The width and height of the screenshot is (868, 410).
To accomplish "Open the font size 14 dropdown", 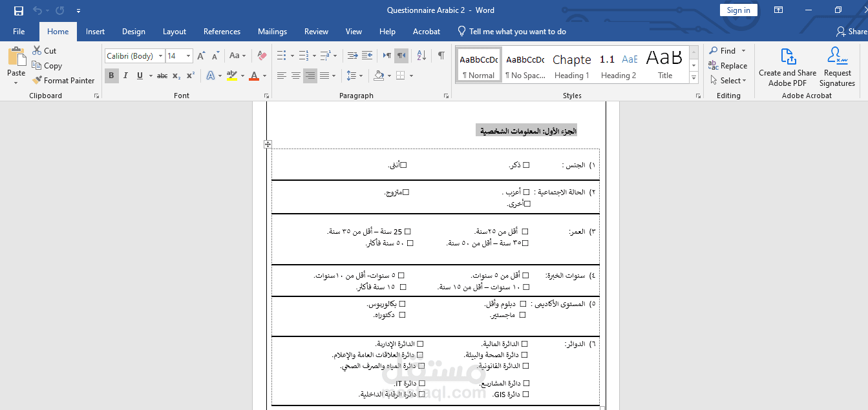I will [x=188, y=56].
